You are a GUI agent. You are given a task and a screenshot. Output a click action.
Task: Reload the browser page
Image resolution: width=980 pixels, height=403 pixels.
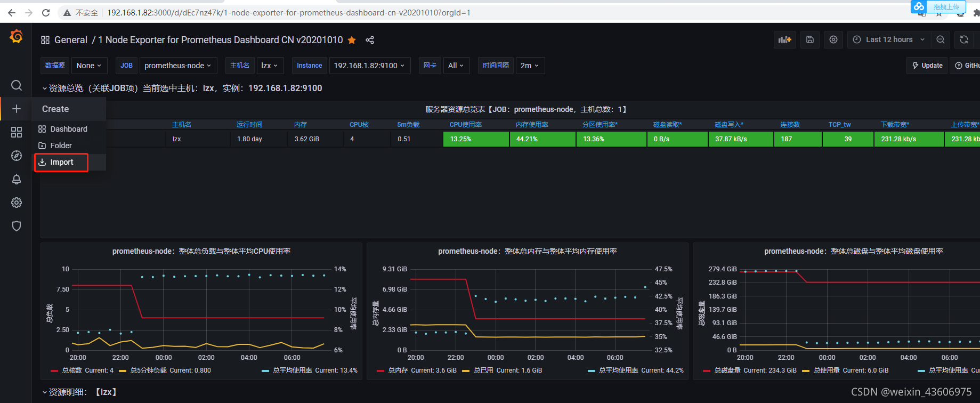click(46, 13)
